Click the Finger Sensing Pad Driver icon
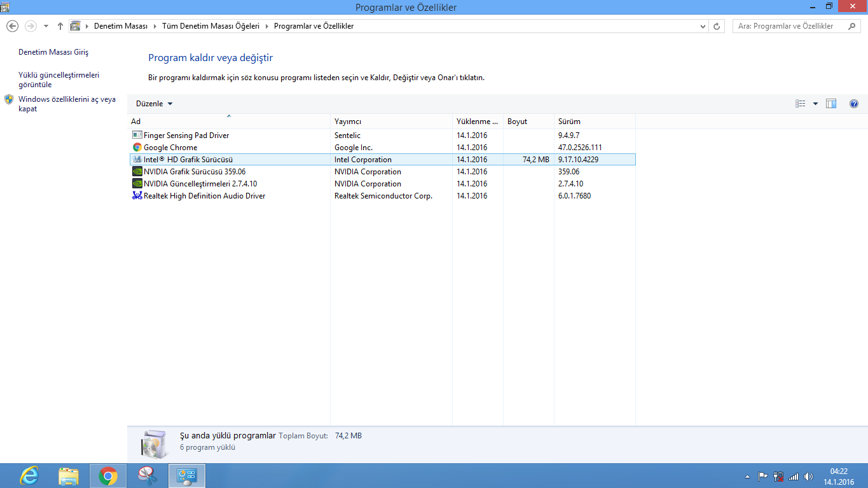Viewport: 868px width, 488px height. [x=137, y=135]
